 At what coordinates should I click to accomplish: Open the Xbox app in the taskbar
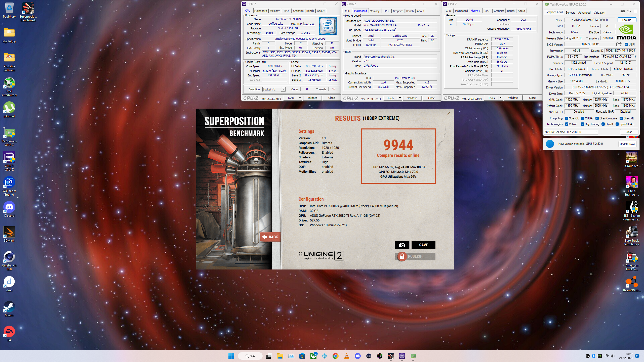point(313,356)
